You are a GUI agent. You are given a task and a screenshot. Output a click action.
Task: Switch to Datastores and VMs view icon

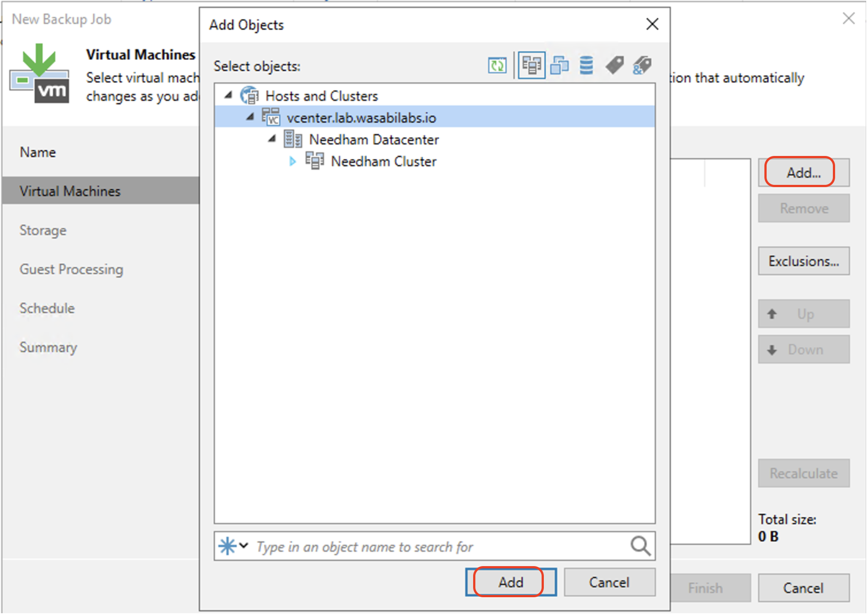coord(587,66)
